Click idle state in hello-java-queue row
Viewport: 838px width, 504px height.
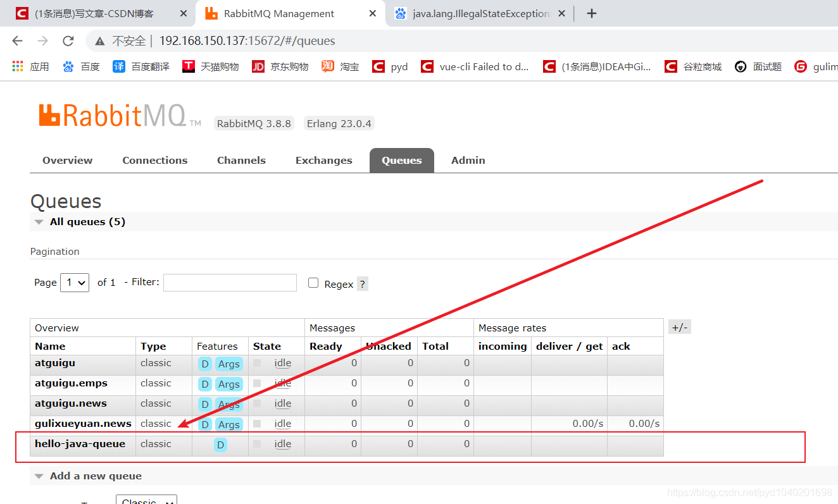click(283, 444)
